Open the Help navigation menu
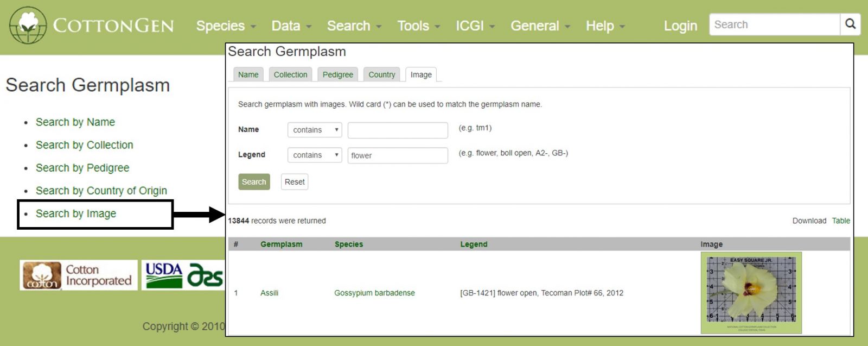Image resolution: width=868 pixels, height=346 pixels. click(605, 26)
